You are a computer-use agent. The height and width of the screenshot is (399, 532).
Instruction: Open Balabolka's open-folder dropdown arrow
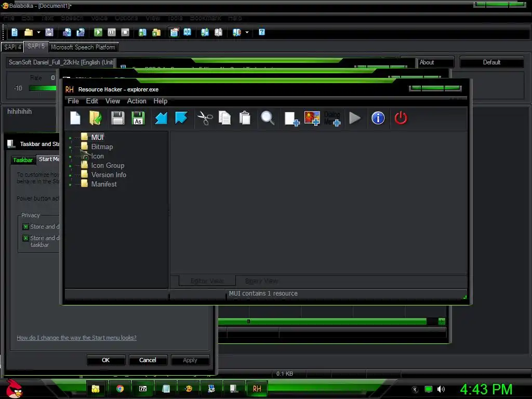[38, 33]
